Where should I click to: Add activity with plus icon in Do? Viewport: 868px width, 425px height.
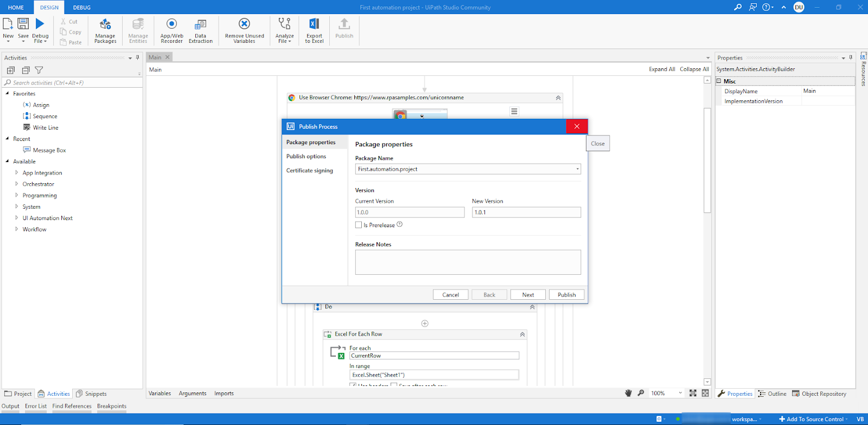tap(425, 324)
